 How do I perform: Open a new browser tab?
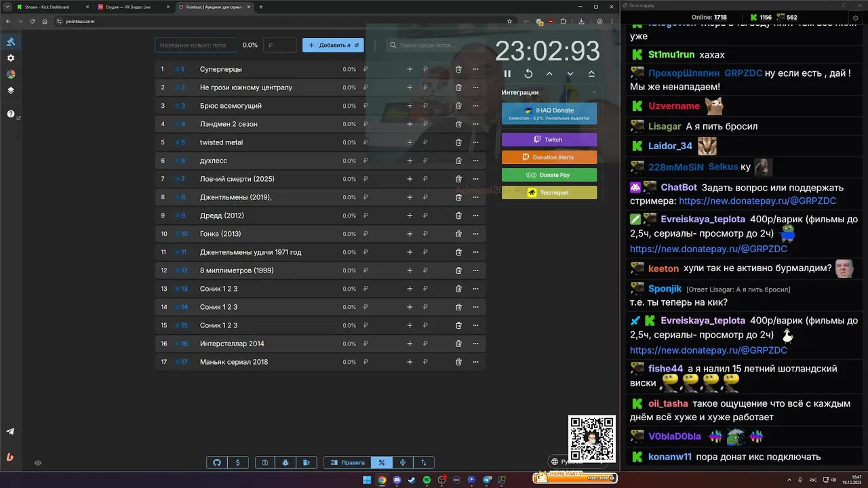click(261, 7)
